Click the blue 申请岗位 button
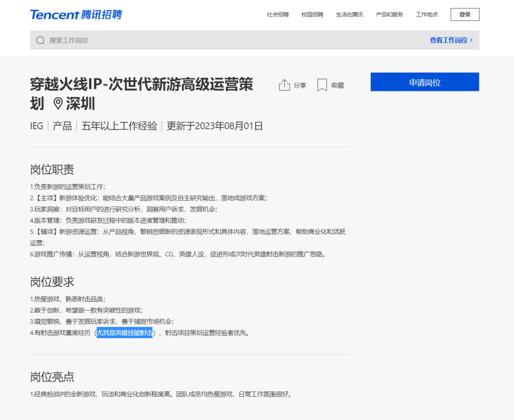This screenshot has width=514, height=420. click(x=425, y=82)
